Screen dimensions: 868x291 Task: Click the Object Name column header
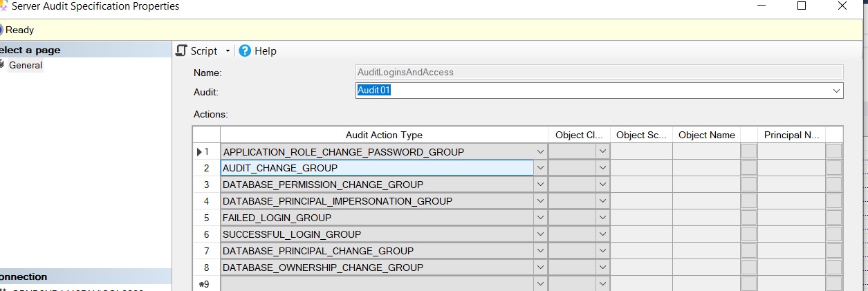[x=706, y=135]
